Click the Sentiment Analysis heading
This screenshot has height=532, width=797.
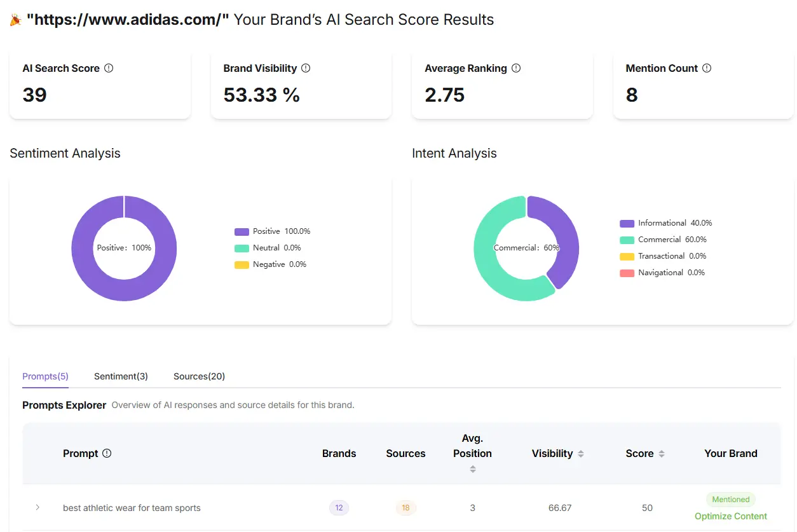tap(65, 153)
